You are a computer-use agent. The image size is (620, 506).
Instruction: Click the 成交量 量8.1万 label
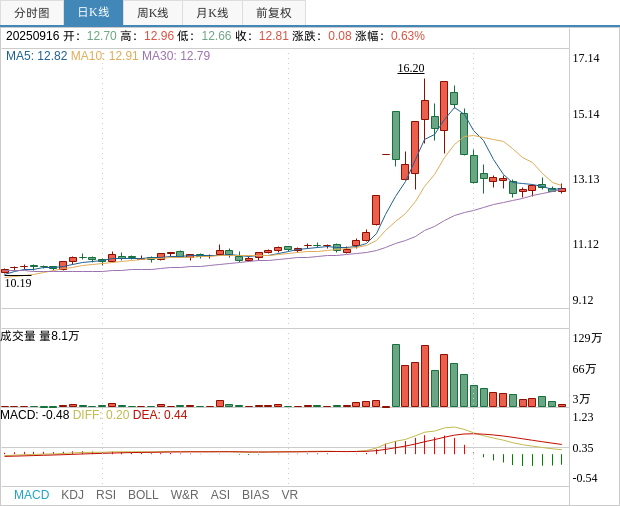[x=40, y=336]
